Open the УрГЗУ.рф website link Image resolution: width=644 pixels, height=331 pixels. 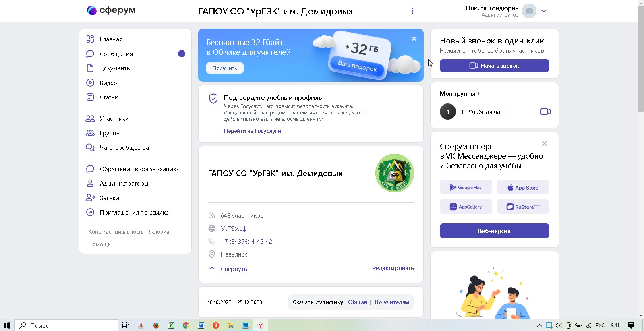tap(234, 229)
